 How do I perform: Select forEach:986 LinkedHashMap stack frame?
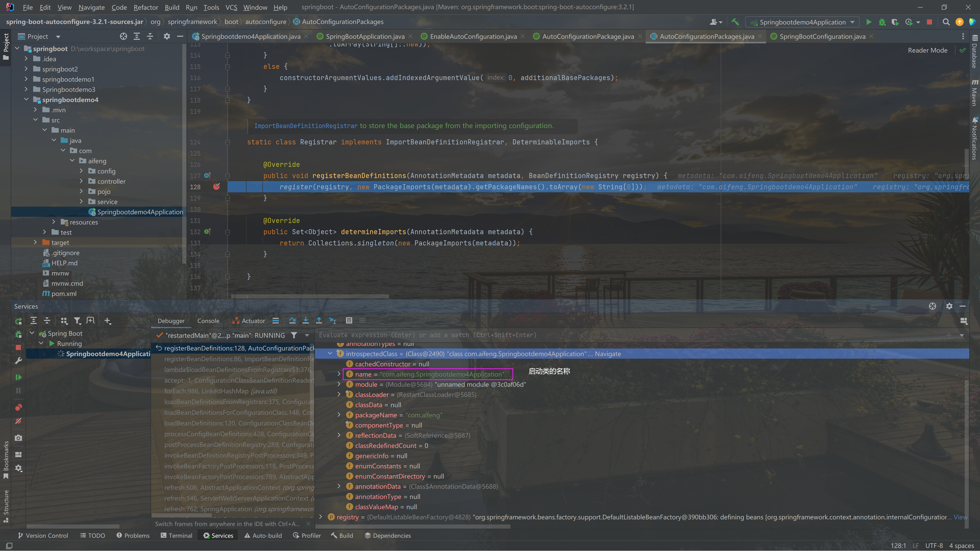tap(220, 391)
